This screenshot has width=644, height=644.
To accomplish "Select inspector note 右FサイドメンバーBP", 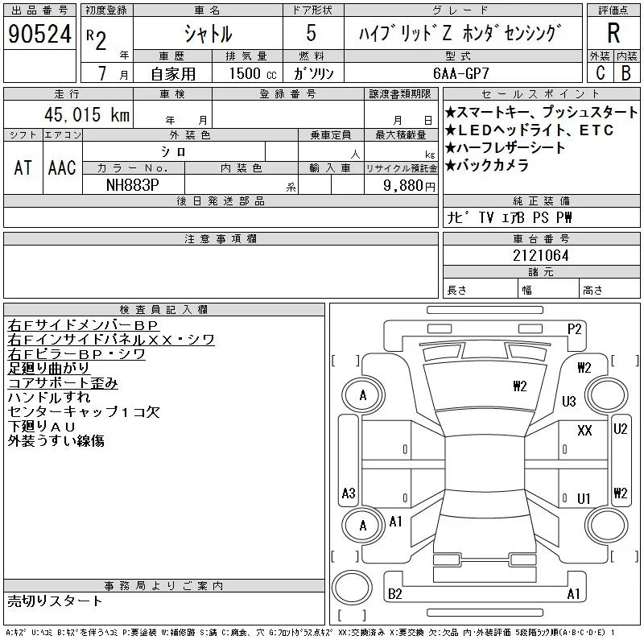I will tap(83, 325).
